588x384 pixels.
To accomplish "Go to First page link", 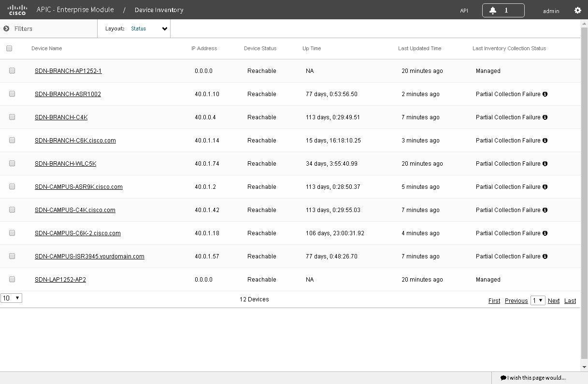I will [494, 301].
